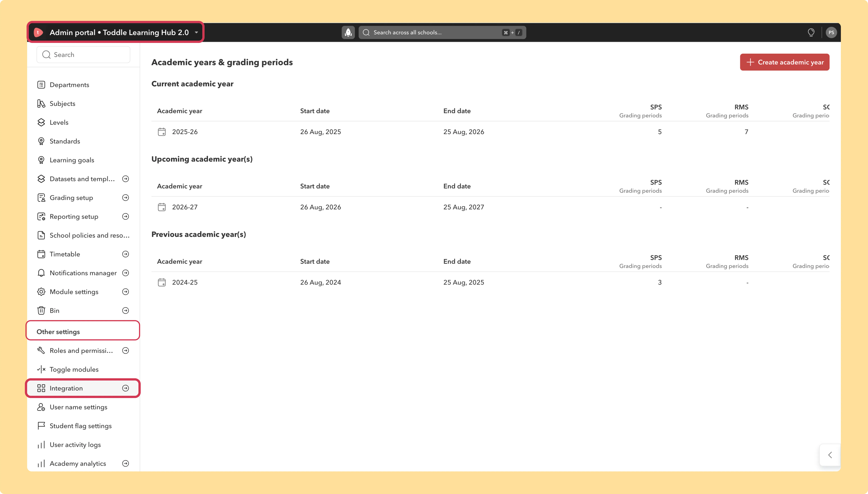Expand the Roles and permissions submenu arrow
Viewport: 868px width, 494px height.
coord(126,350)
